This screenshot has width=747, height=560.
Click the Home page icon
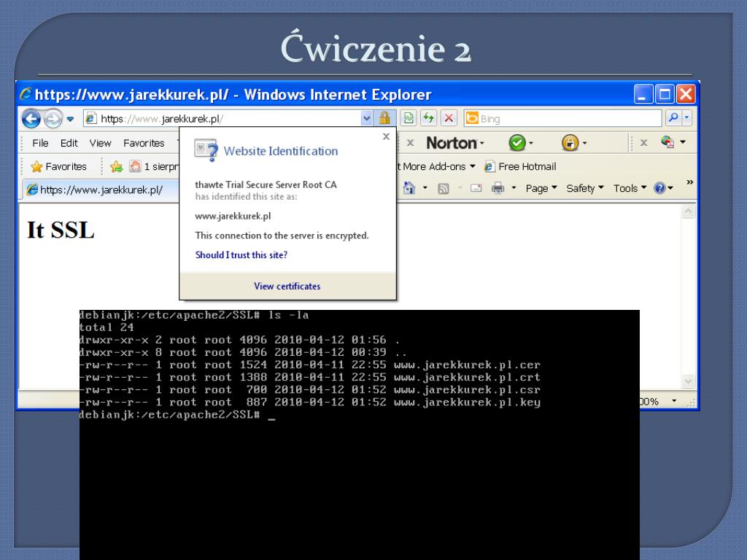(409, 188)
